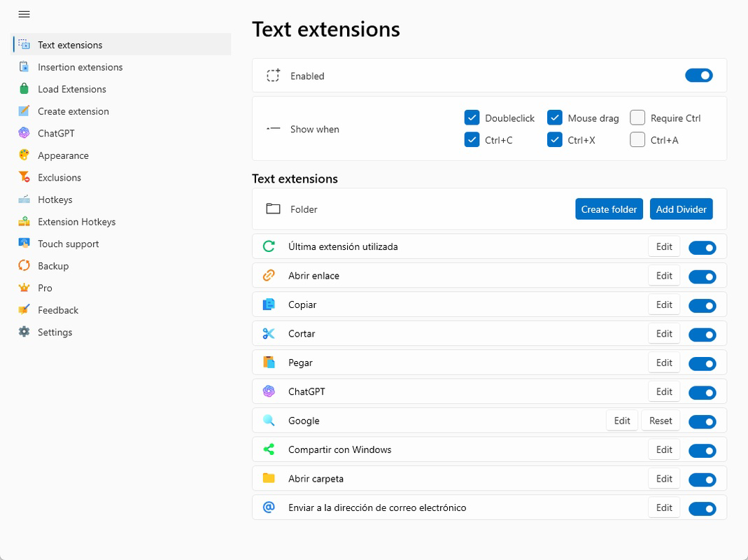Click the @ icon for Enviar a correo

[269, 507]
